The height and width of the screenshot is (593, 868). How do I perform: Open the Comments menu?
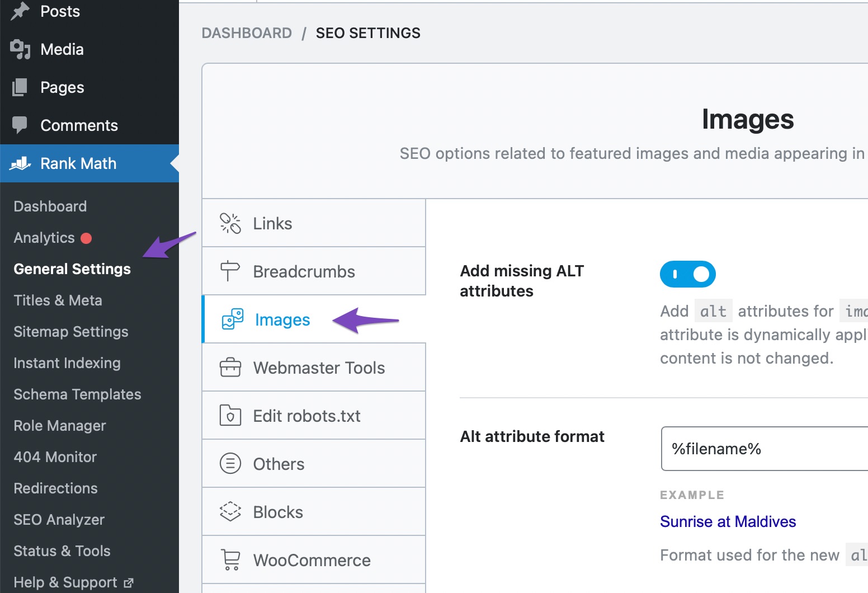point(89,125)
